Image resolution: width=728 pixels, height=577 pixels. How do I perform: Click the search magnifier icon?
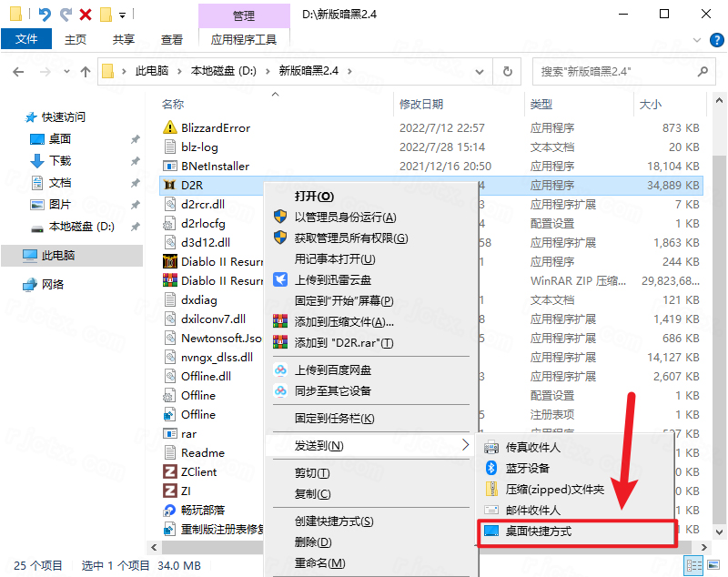click(703, 72)
